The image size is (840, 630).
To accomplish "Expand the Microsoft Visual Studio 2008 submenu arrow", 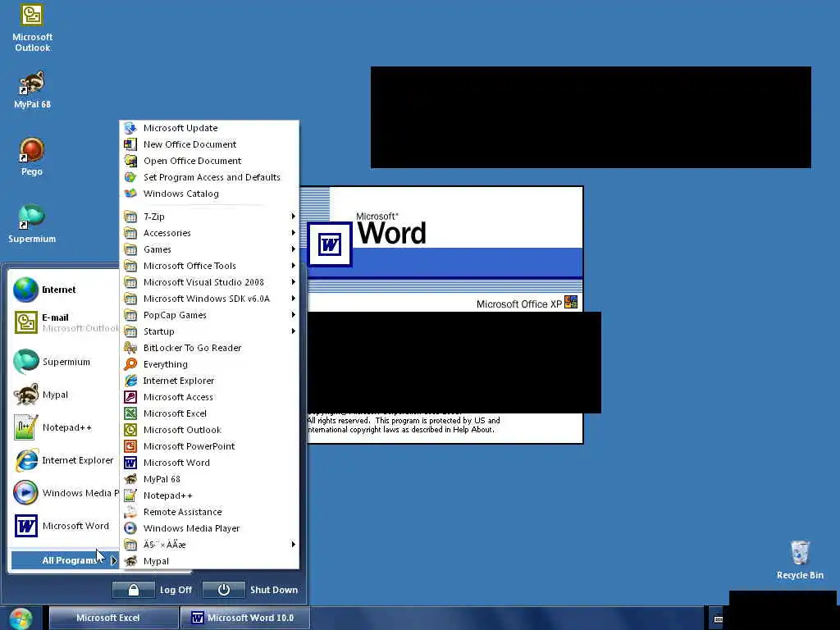I will (x=293, y=282).
